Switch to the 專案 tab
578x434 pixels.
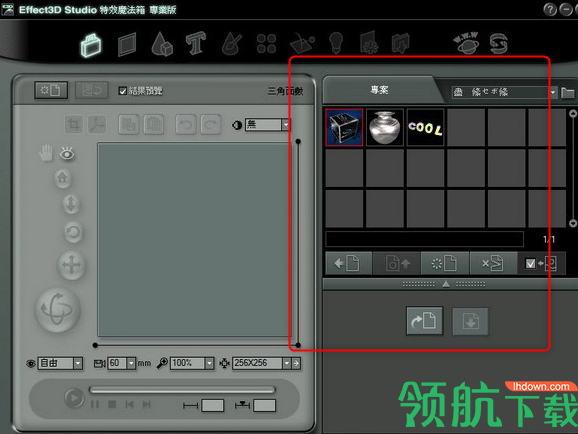pos(379,90)
